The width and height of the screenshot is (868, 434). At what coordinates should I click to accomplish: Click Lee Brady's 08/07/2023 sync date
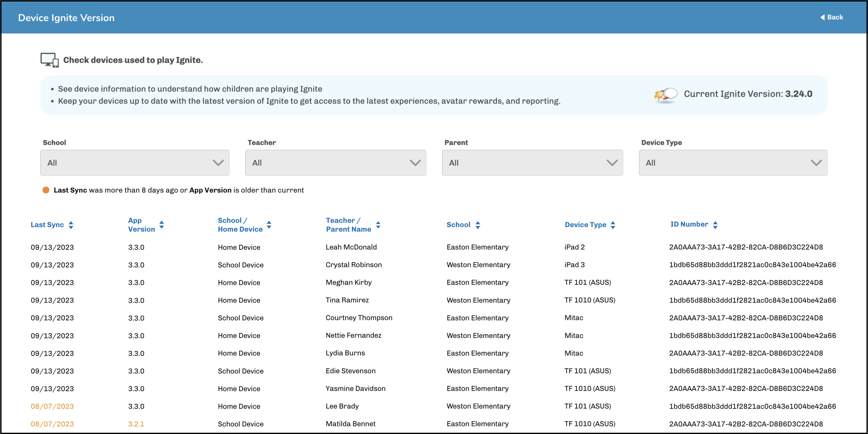52,406
